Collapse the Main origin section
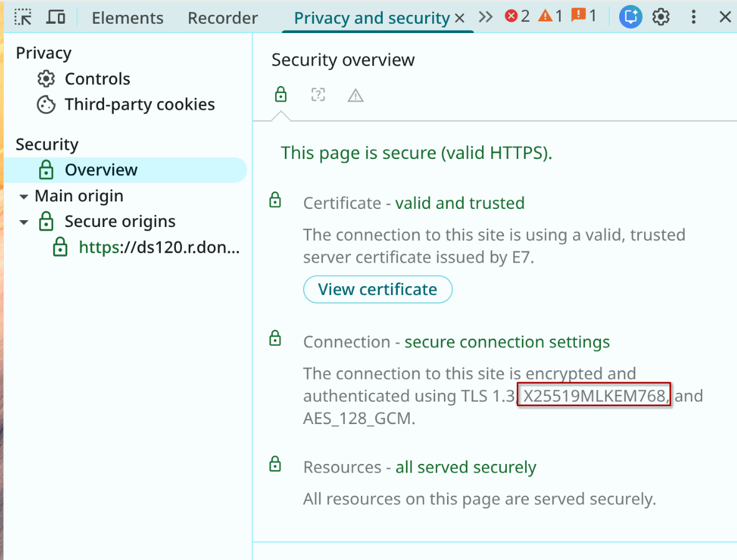Viewport: 737px width, 560px height. pyautogui.click(x=24, y=196)
